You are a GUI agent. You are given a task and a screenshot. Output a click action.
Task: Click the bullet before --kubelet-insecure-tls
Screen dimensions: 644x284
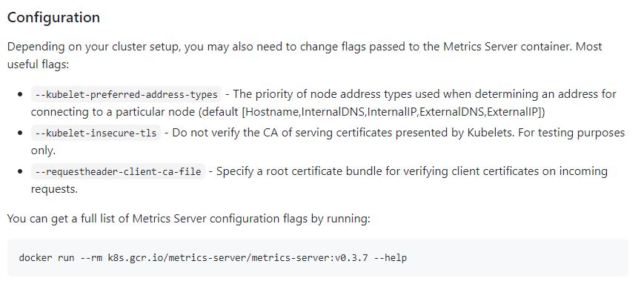click(20, 133)
